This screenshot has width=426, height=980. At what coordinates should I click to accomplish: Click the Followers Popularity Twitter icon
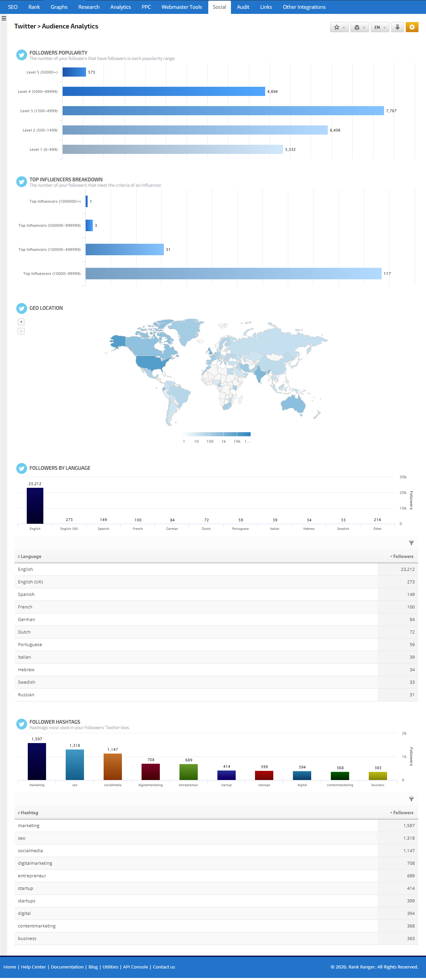pyautogui.click(x=22, y=55)
